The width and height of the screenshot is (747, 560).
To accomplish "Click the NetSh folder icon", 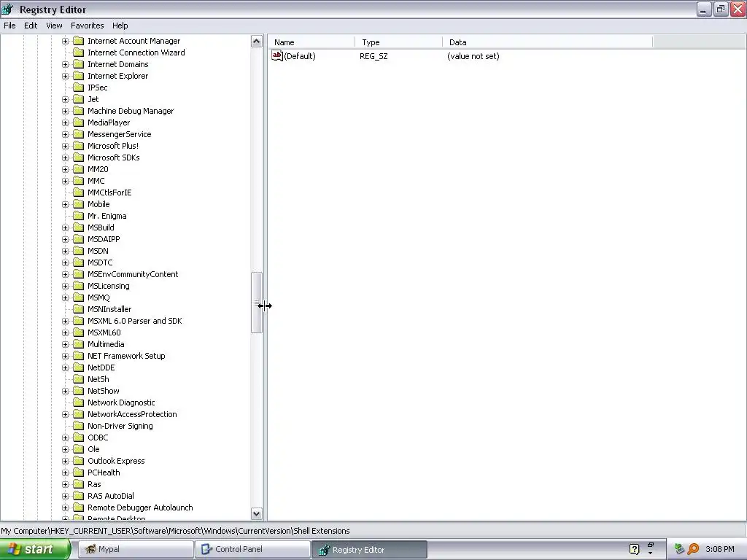I will 79,379.
